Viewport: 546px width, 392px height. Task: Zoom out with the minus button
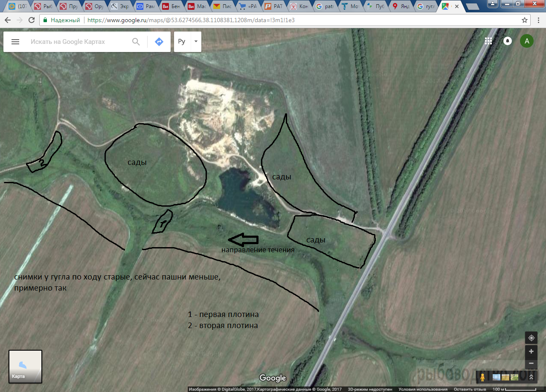pos(531,364)
